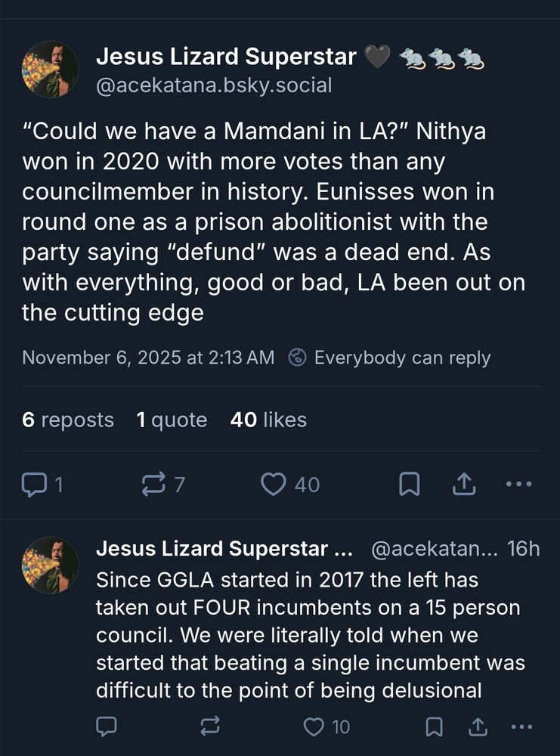View the 1 quote post
This screenshot has width=560, height=756.
pyautogui.click(x=172, y=420)
